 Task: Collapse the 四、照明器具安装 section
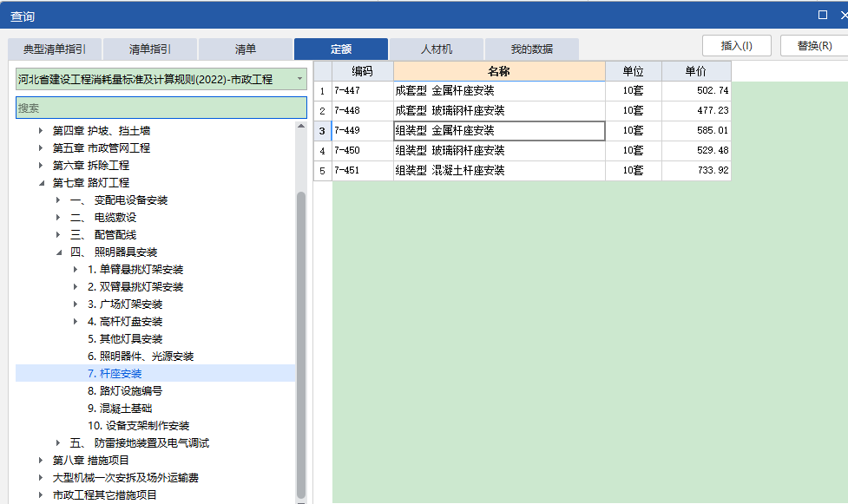point(56,252)
